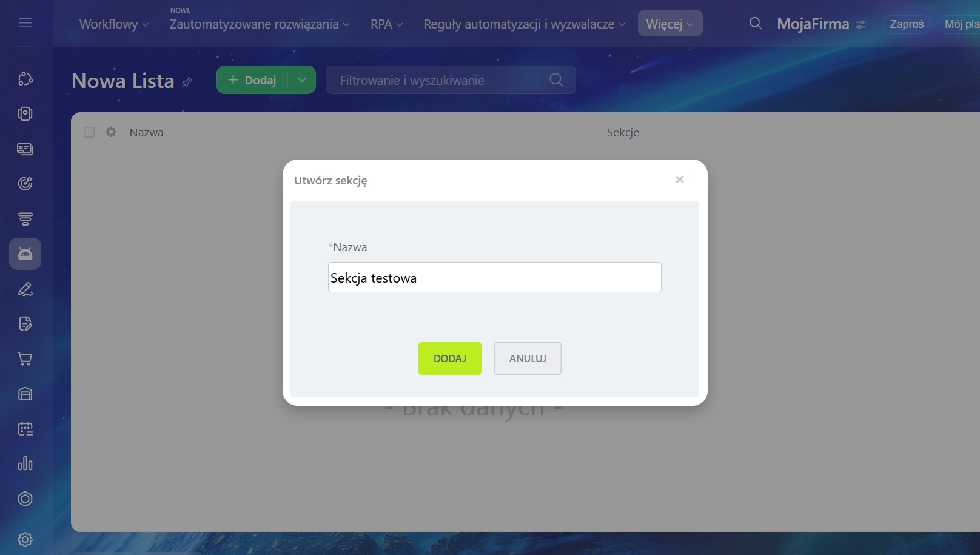
Task: Open the RPA menu
Action: click(386, 24)
